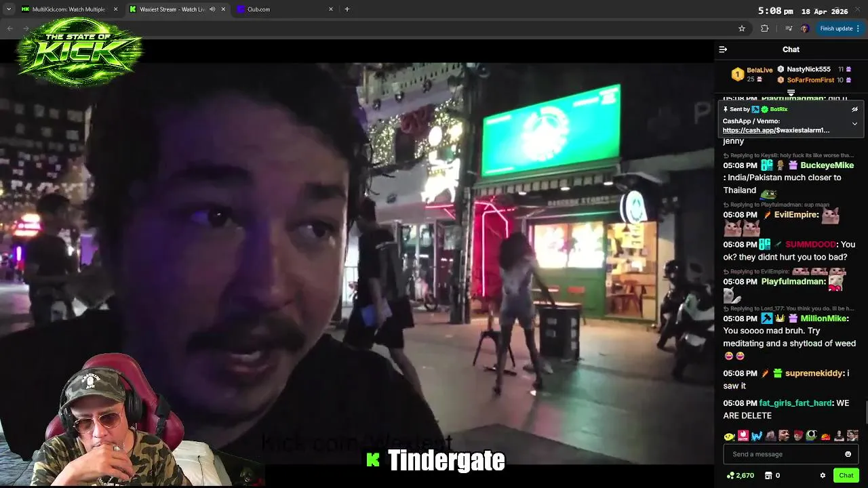Insert the last emote in quick row
The image size is (868, 488).
coord(852,436)
